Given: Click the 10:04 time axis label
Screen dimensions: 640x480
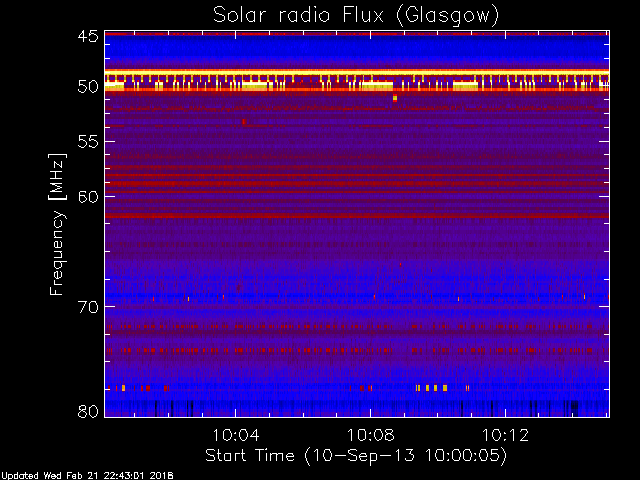Looking at the screenshot, I should coord(236,435).
